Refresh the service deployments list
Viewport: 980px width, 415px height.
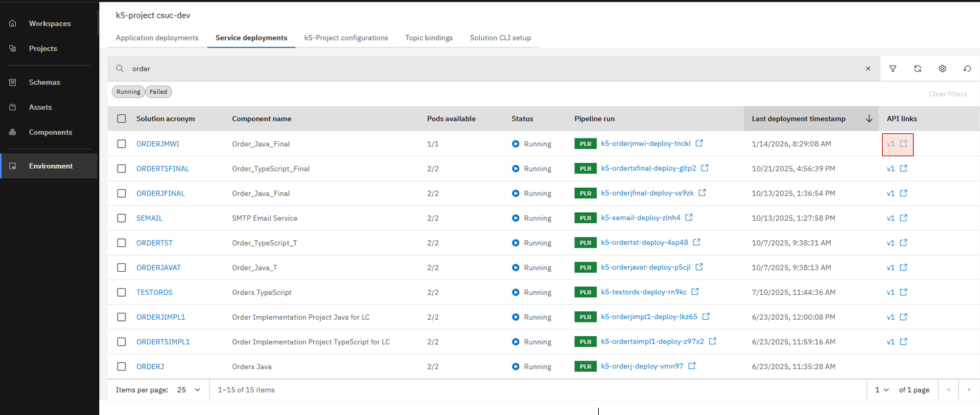[x=918, y=68]
